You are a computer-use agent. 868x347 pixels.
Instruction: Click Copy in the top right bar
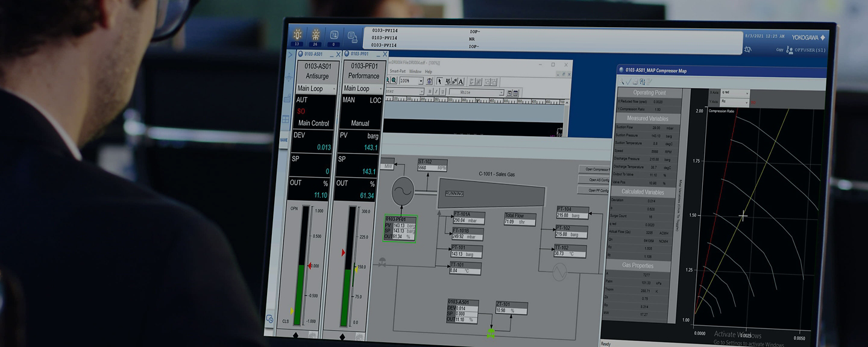779,50
